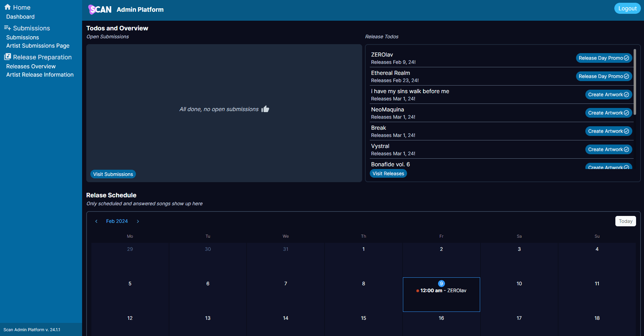Viewport: 644px width, 336px height.
Task: Open Artist Release Information
Action: [40, 75]
